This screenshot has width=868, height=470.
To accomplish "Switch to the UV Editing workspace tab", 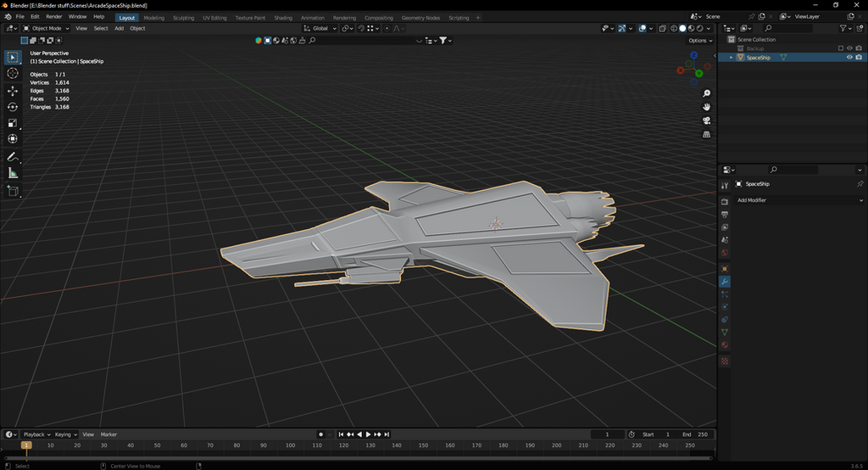I will [x=214, y=18].
